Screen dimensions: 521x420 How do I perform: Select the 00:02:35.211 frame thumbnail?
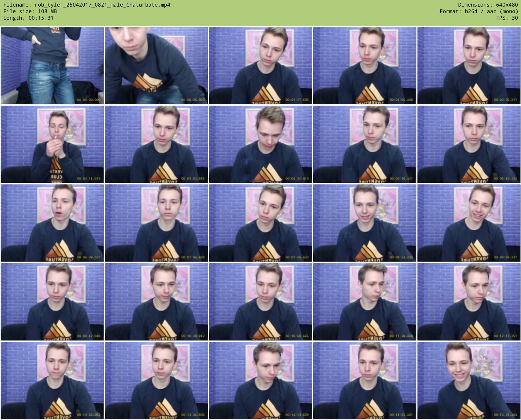(469, 66)
